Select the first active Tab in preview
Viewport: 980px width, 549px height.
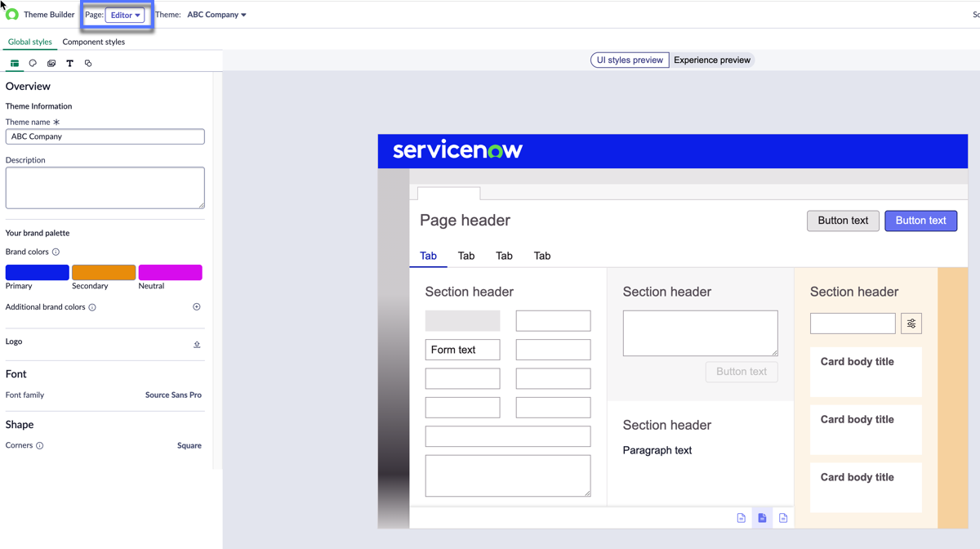coord(428,256)
